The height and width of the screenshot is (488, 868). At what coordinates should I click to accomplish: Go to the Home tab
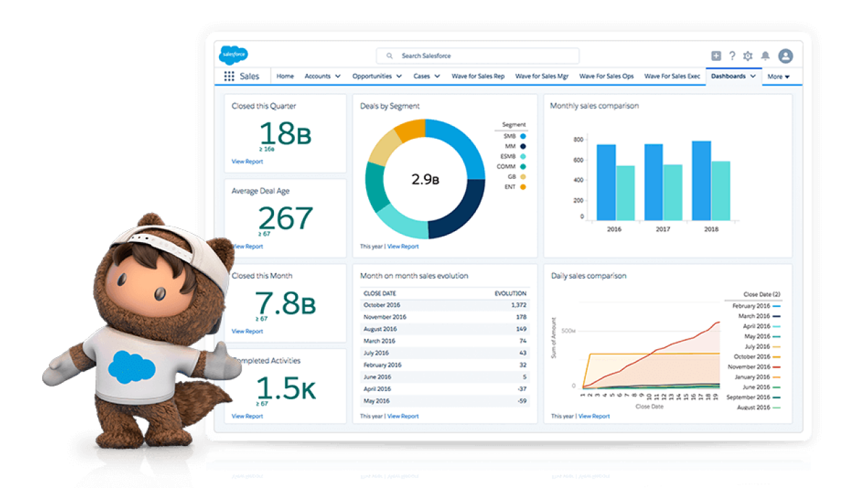(285, 77)
